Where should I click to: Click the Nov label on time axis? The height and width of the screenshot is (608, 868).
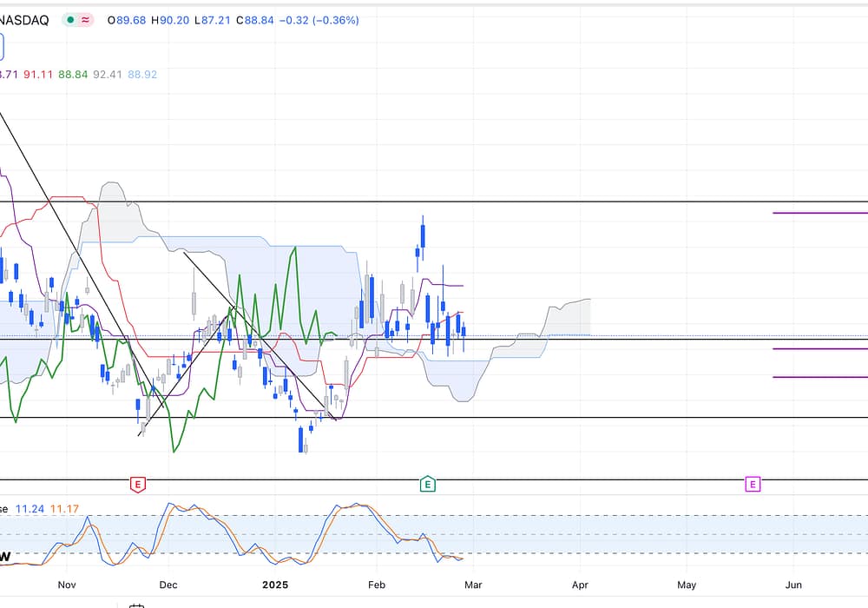(x=66, y=585)
